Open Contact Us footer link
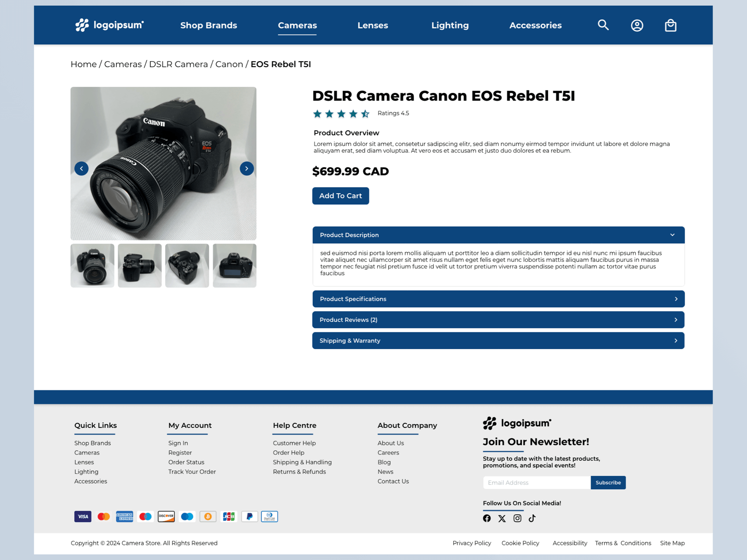747x560 pixels. click(393, 482)
